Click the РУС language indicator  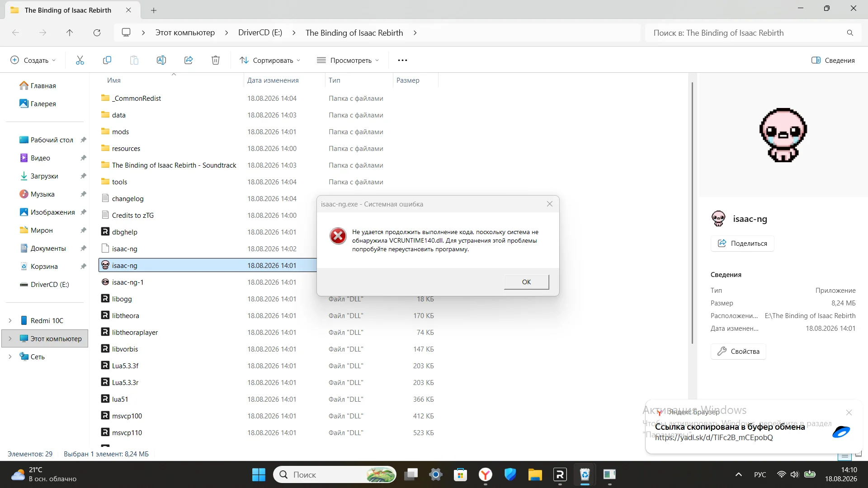(760, 474)
